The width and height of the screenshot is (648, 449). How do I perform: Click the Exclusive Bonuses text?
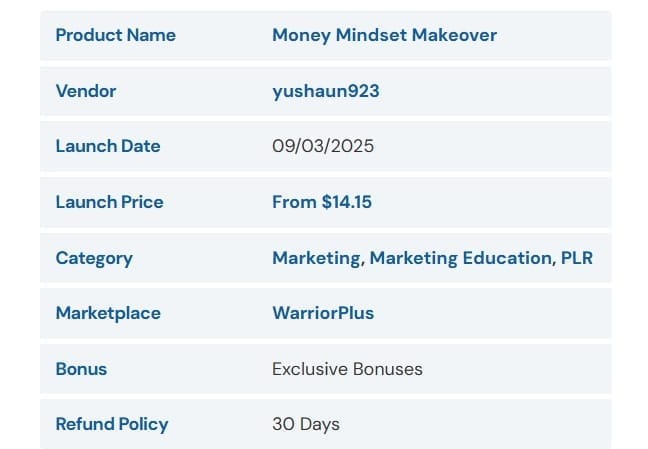click(347, 369)
